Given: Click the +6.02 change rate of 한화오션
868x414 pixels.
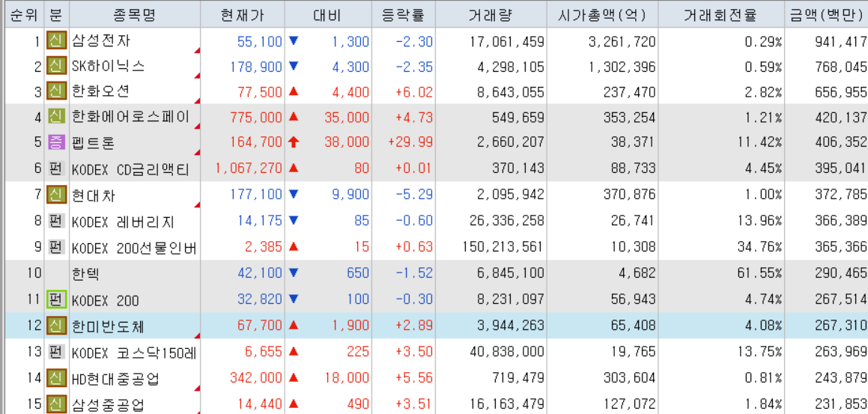Looking at the screenshot, I should coord(414,92).
